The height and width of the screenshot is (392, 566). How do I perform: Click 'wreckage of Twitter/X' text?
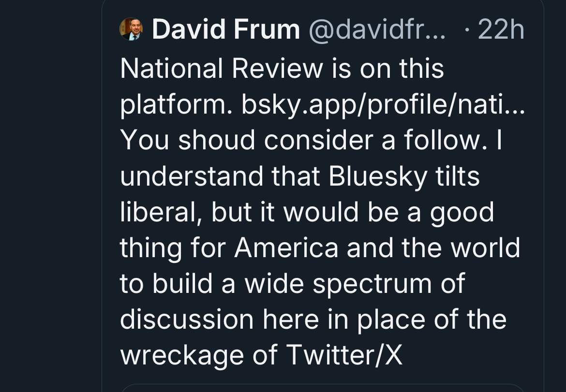coord(261,354)
